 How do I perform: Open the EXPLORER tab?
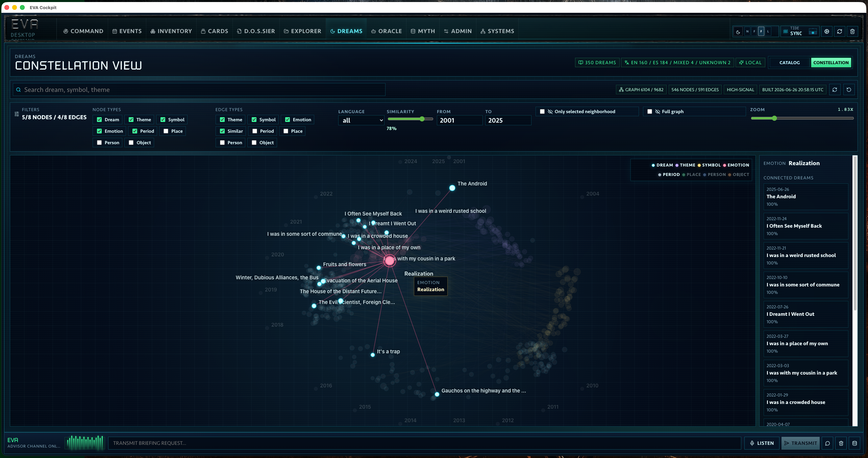(302, 31)
